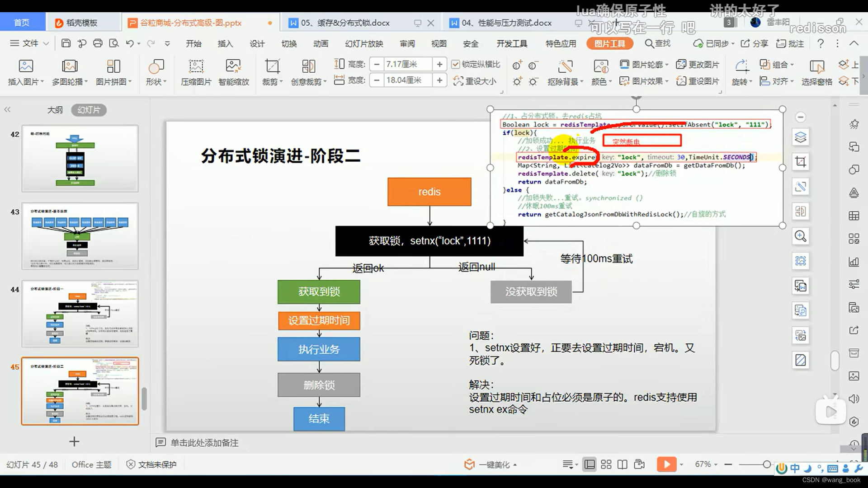Click the Rotate icon
Image resolution: width=868 pixels, height=488 pixels.
(741, 66)
